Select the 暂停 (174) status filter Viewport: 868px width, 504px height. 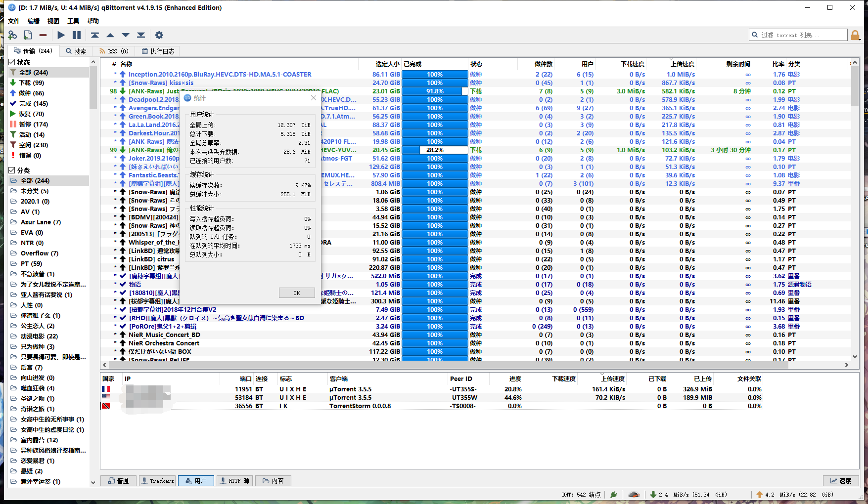tap(48, 125)
